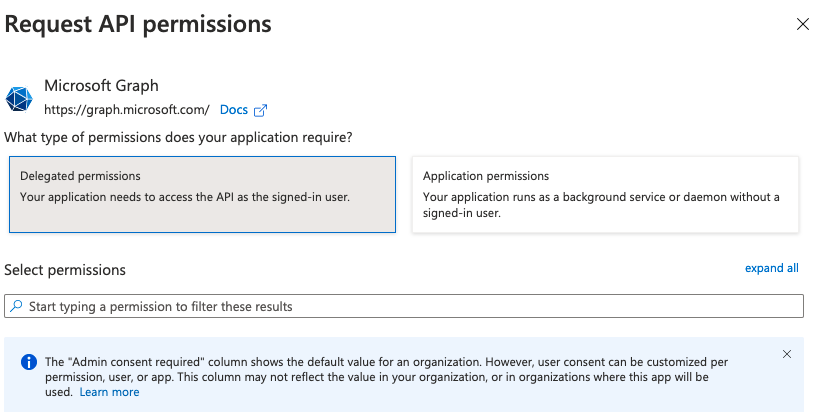Open the Docs link
The height and width of the screenshot is (412, 824).
(x=234, y=110)
